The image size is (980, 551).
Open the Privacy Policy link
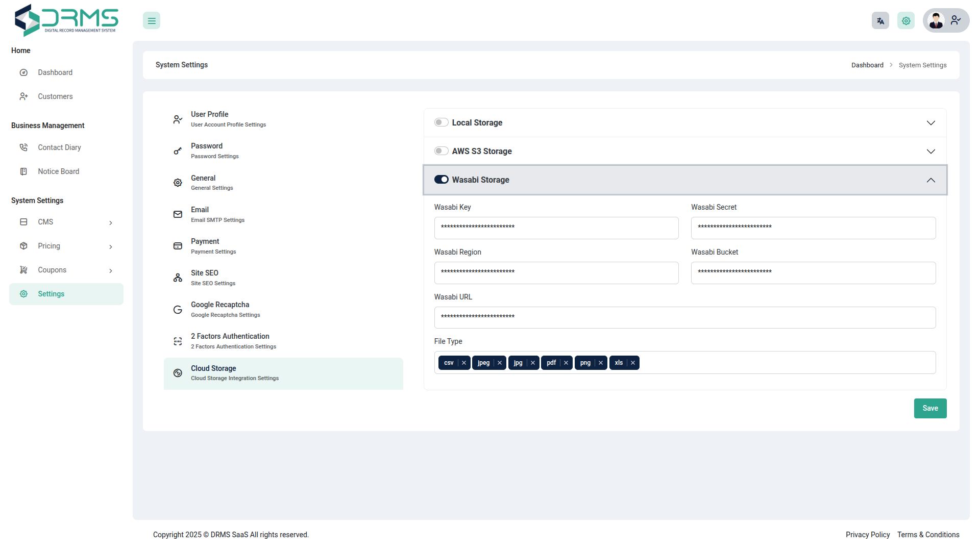click(x=867, y=535)
